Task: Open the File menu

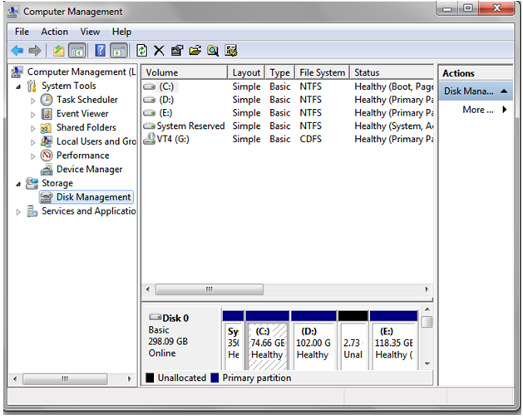Action: (x=22, y=32)
